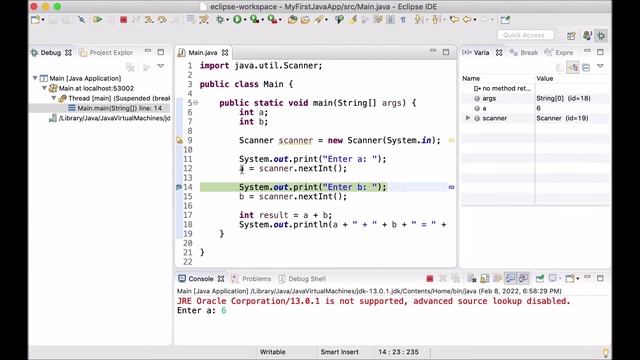Click the Skip All Breakpoints icon

pos(82,19)
